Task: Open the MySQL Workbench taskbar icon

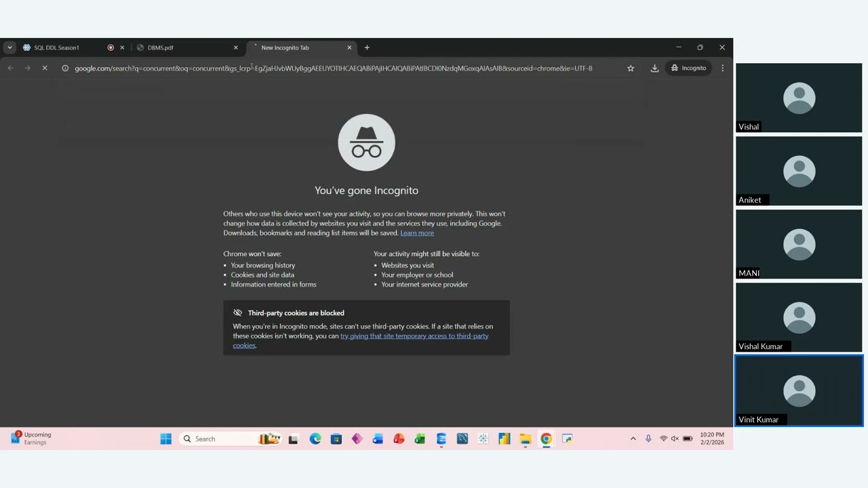Action: point(462,439)
